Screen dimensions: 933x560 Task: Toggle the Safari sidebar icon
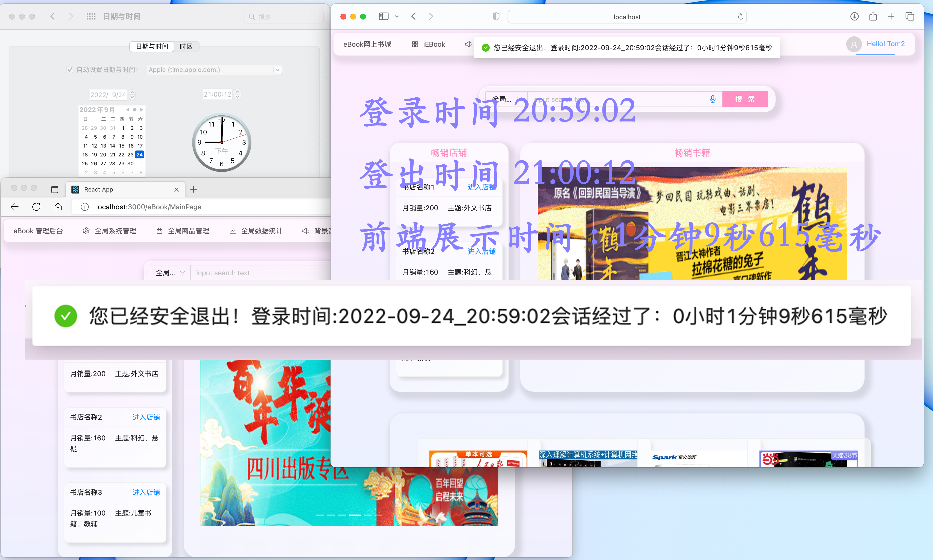coord(383,16)
